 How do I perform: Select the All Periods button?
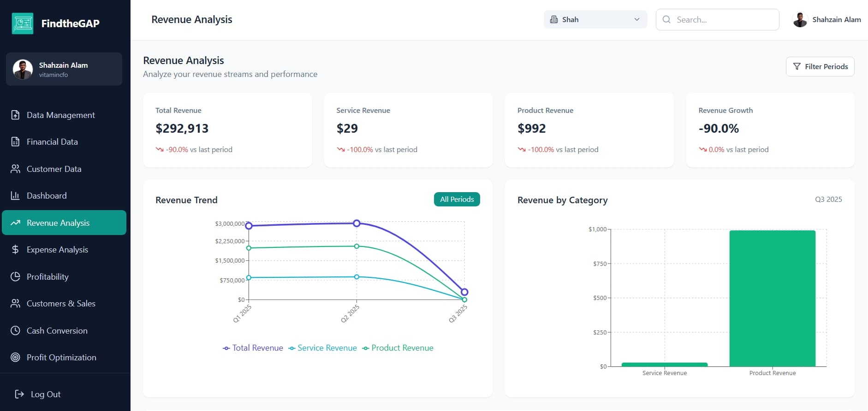point(457,200)
